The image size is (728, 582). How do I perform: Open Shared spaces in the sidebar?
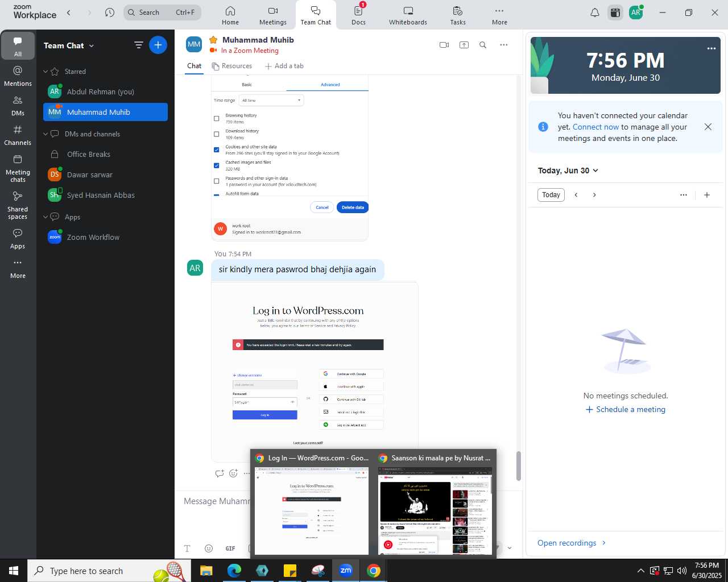point(18,205)
